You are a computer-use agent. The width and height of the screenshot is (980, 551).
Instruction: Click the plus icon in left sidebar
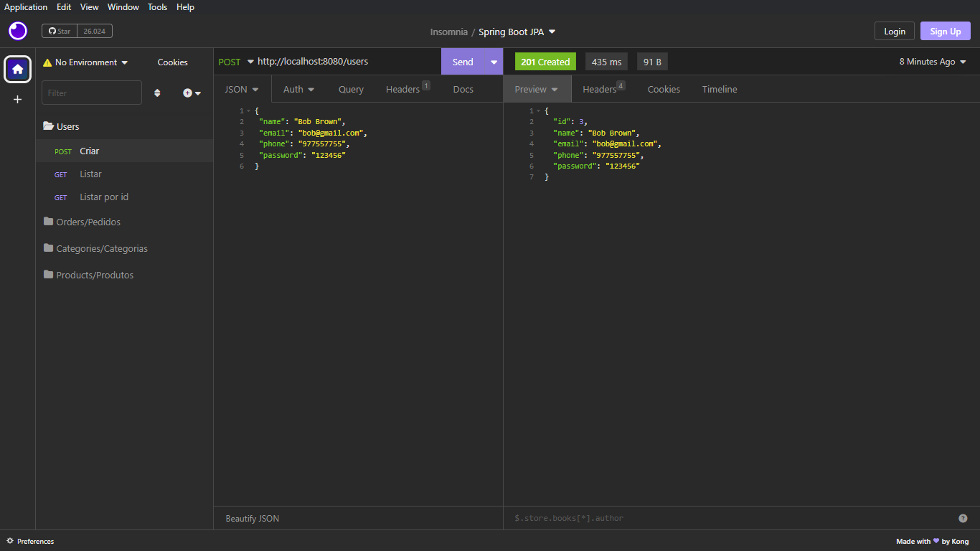pyautogui.click(x=18, y=99)
